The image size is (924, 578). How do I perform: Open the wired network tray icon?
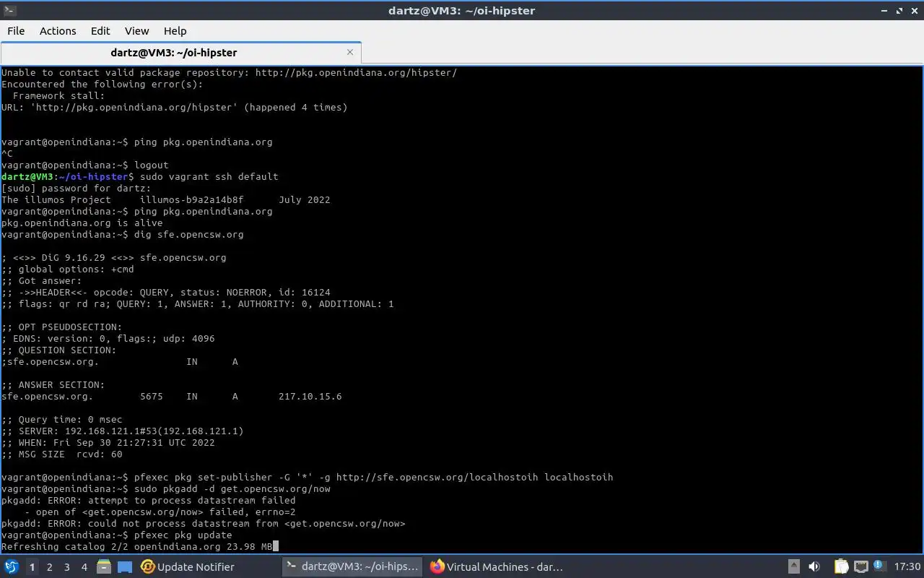click(861, 567)
